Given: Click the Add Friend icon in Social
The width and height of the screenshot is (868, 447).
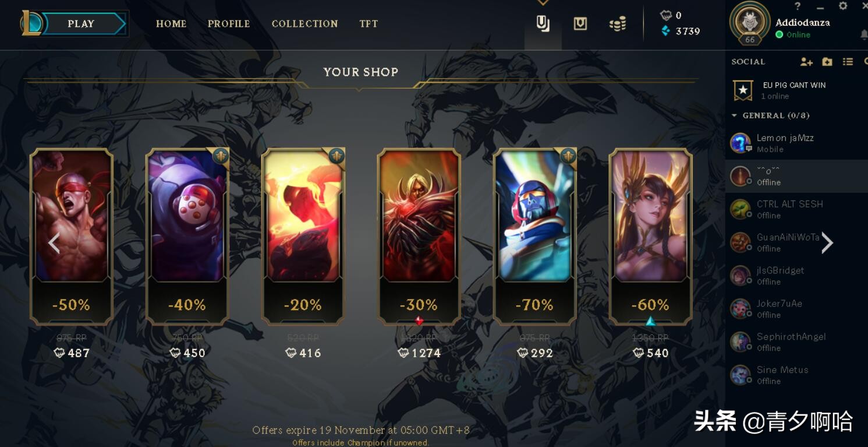Looking at the screenshot, I should point(806,62).
